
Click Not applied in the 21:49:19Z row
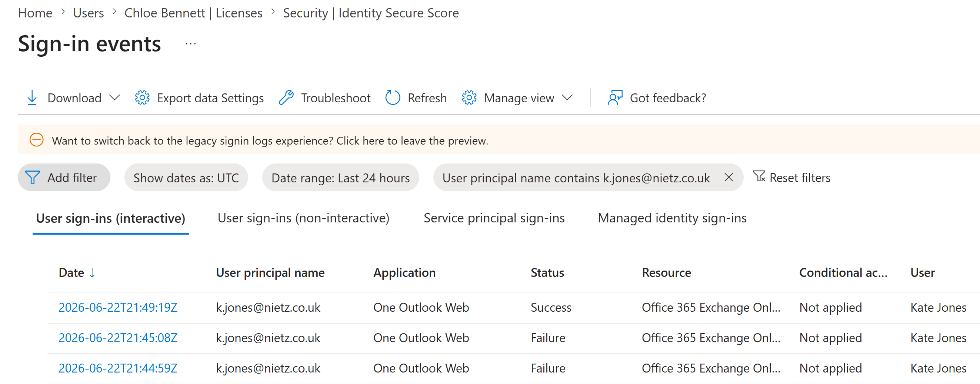(x=830, y=308)
